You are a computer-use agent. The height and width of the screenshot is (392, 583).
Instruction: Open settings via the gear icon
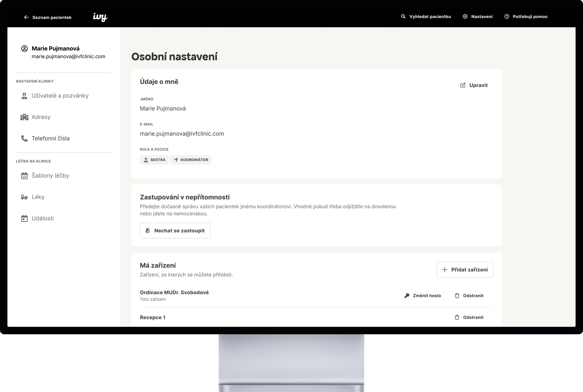(x=465, y=17)
